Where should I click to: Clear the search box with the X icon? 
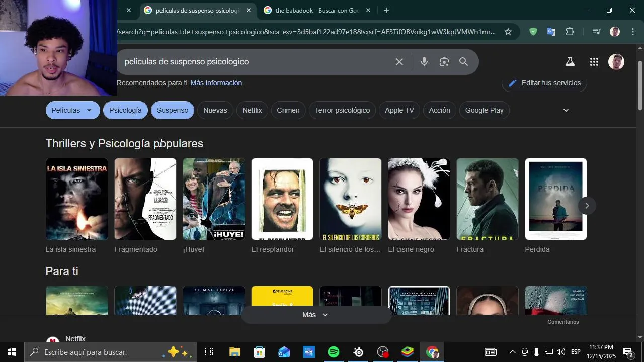399,62
